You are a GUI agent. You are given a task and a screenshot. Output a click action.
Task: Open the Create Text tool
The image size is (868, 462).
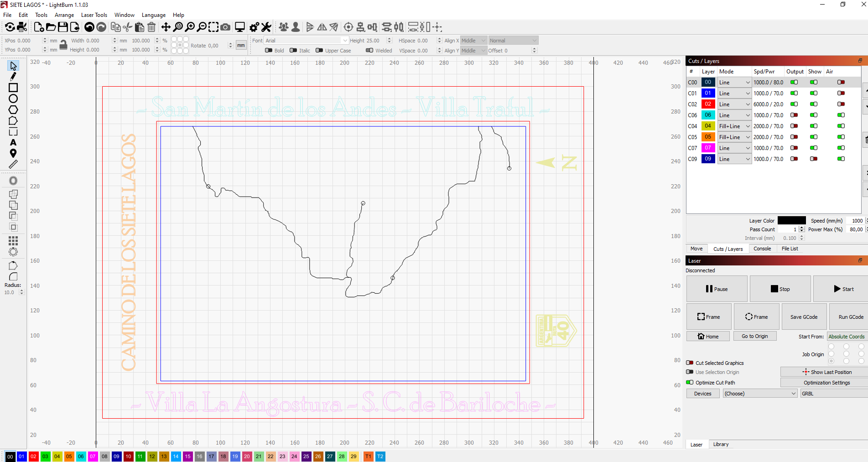13,142
